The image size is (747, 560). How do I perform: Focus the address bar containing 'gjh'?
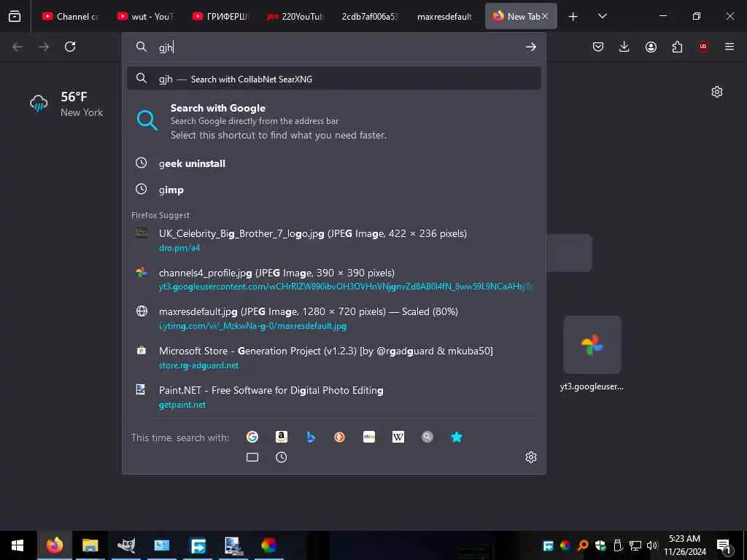click(333, 47)
